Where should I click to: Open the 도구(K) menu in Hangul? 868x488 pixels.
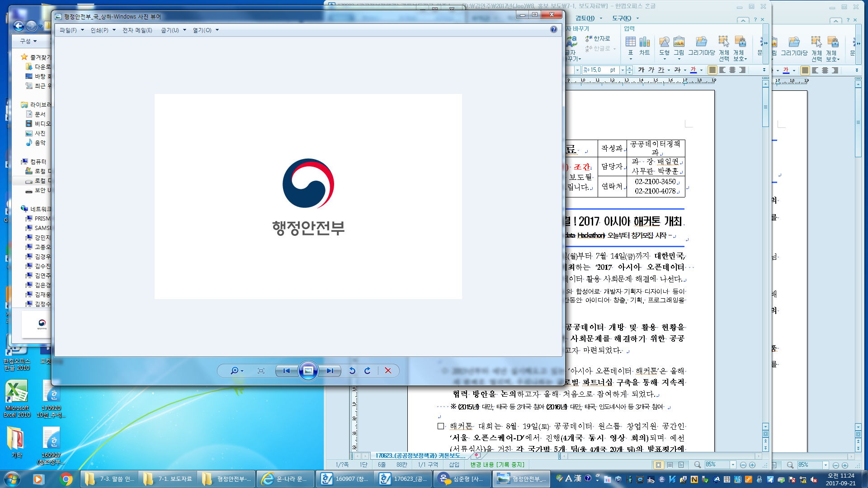(622, 18)
